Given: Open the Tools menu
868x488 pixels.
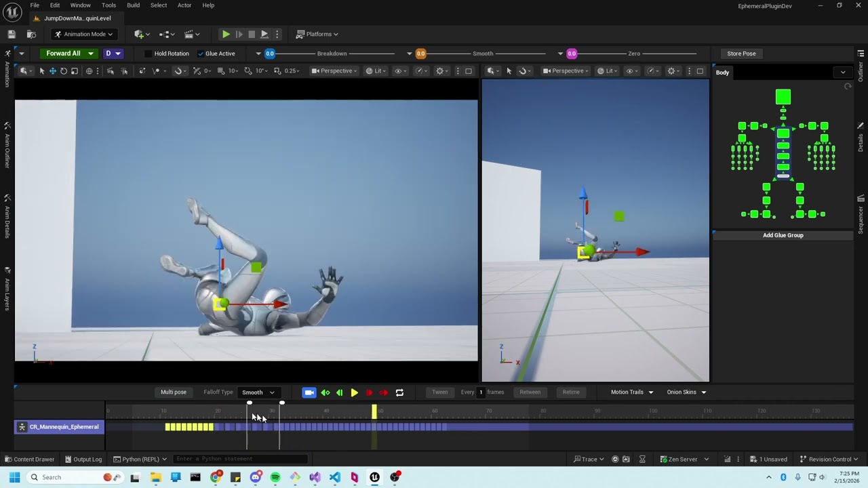Looking at the screenshot, I should (108, 5).
